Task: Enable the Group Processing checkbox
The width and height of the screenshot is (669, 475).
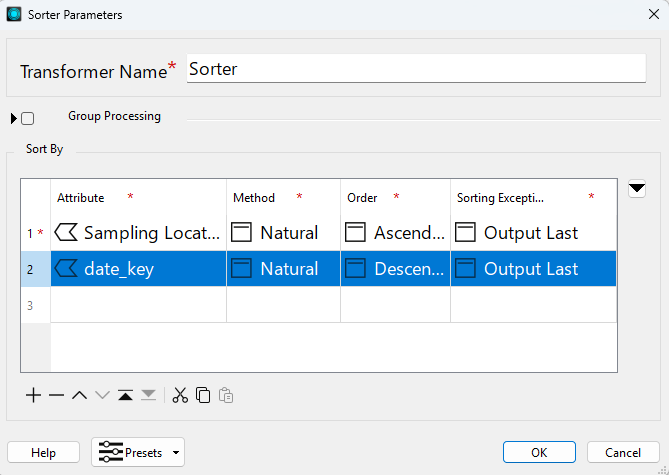Action: click(x=28, y=118)
